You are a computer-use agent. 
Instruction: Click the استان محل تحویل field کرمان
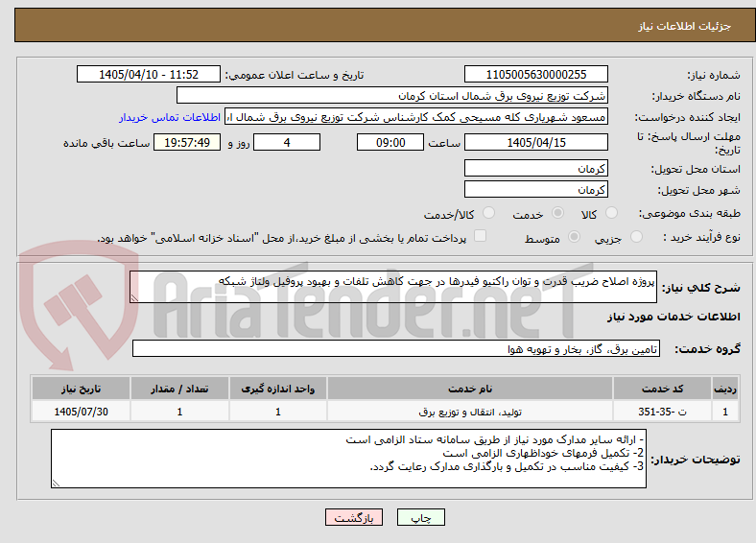click(x=535, y=168)
